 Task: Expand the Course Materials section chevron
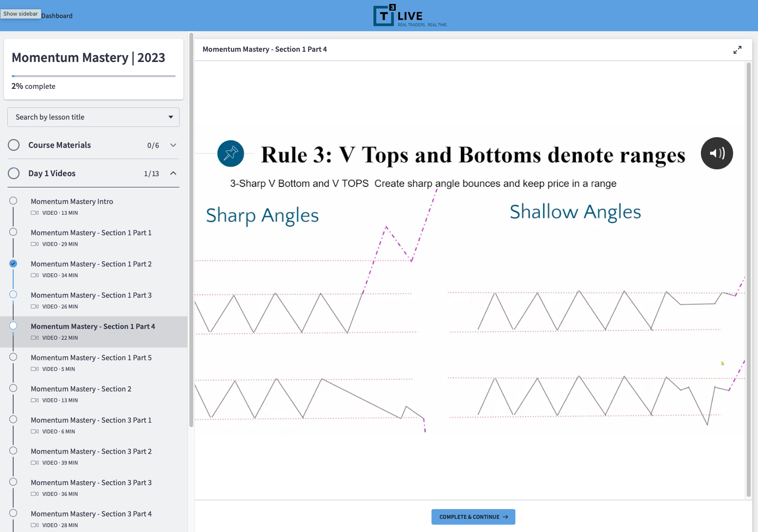click(x=173, y=145)
